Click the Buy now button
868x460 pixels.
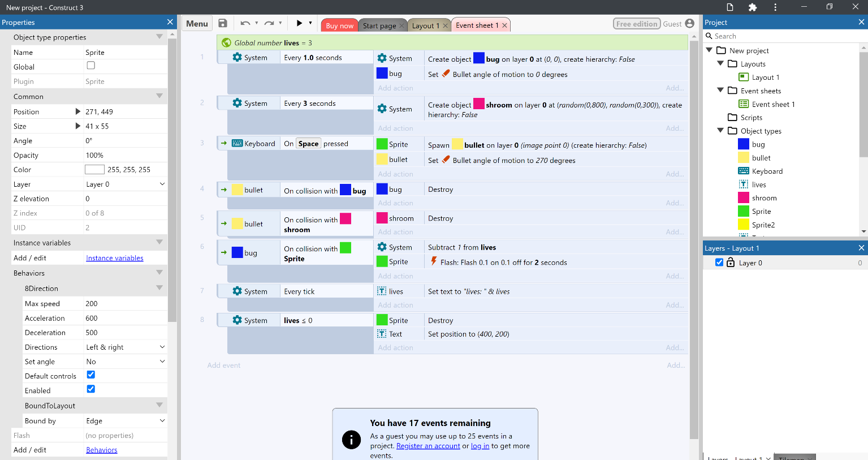pyautogui.click(x=339, y=25)
